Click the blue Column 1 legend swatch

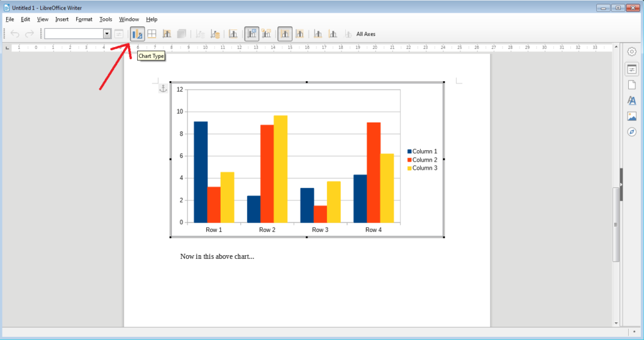click(409, 151)
